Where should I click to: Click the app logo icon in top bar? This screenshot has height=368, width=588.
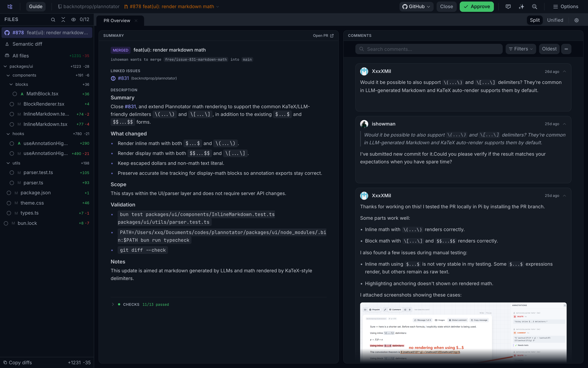(10, 6)
